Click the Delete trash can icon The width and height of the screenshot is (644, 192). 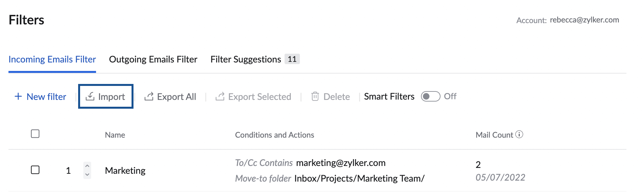[315, 96]
